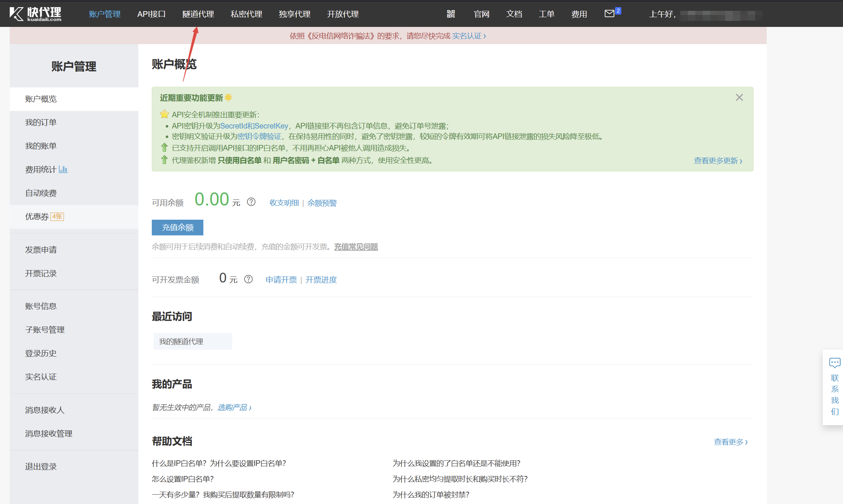Click 申请开票 link
The image size is (843, 504).
point(281,280)
